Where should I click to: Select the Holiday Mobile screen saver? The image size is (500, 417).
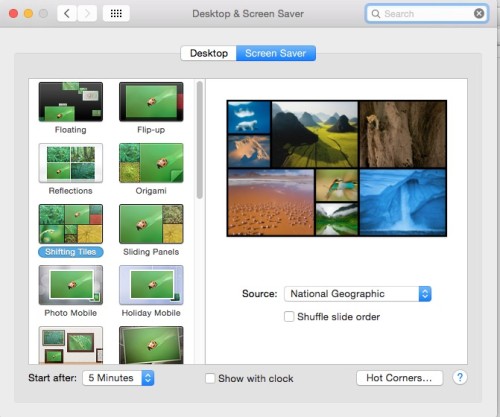(151, 285)
